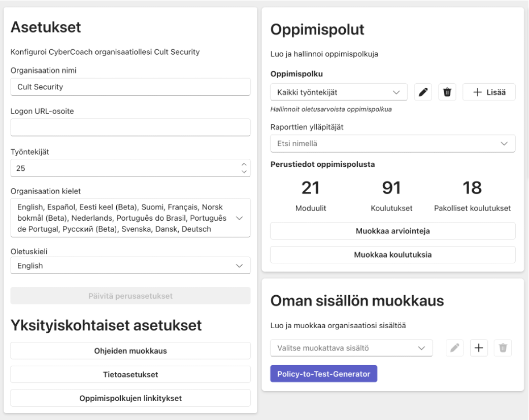Click the Muokkaa koulutuksia button

[392, 255]
